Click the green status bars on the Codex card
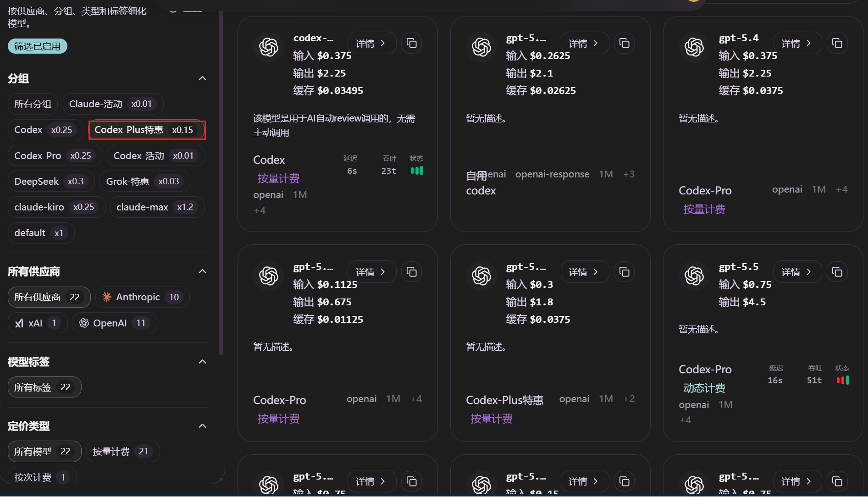 pos(417,171)
